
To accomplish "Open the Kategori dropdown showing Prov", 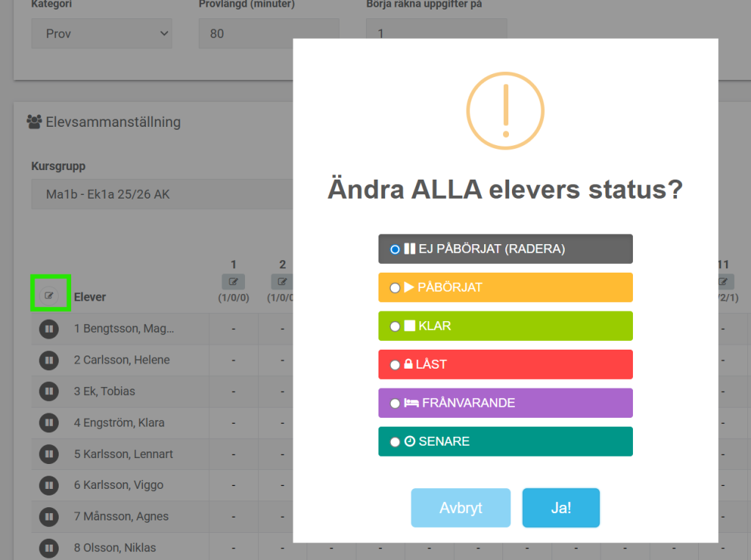I will (x=101, y=34).
